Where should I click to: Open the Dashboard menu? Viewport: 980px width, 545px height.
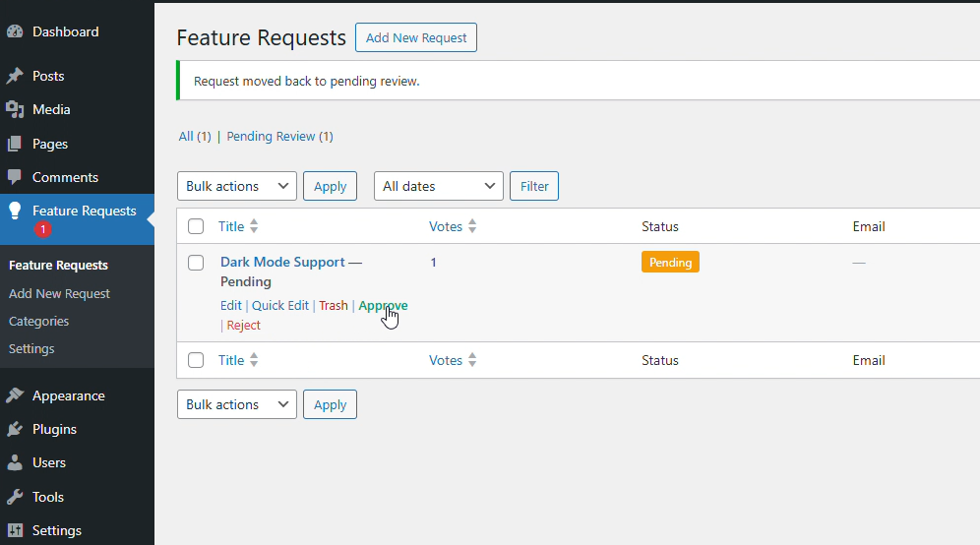click(x=65, y=31)
